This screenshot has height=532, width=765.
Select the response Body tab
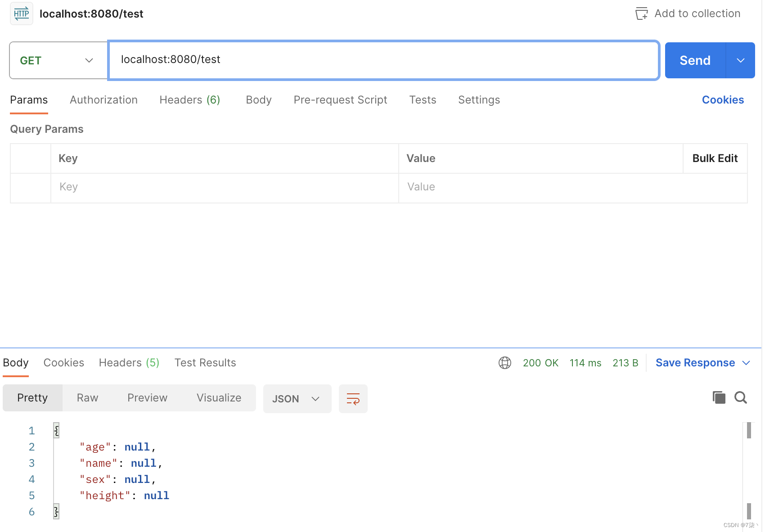click(16, 363)
